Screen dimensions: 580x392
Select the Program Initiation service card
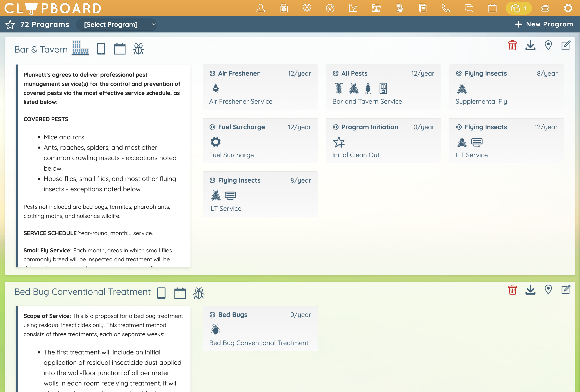[383, 141]
